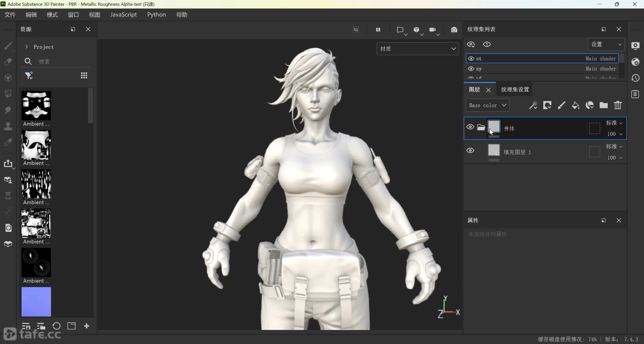Select the Projection tool
Viewport: 644px width, 344px height.
point(8,78)
